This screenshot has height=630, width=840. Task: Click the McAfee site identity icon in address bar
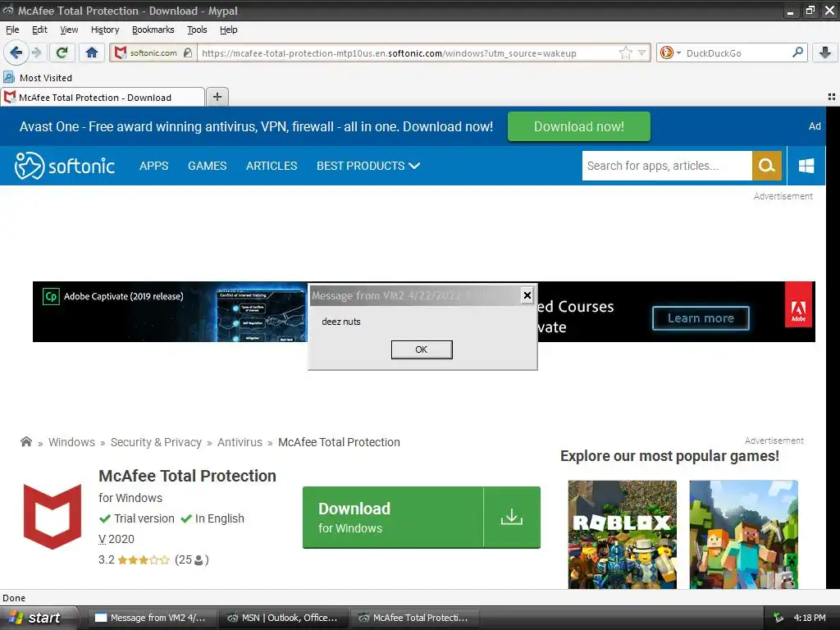click(x=121, y=52)
